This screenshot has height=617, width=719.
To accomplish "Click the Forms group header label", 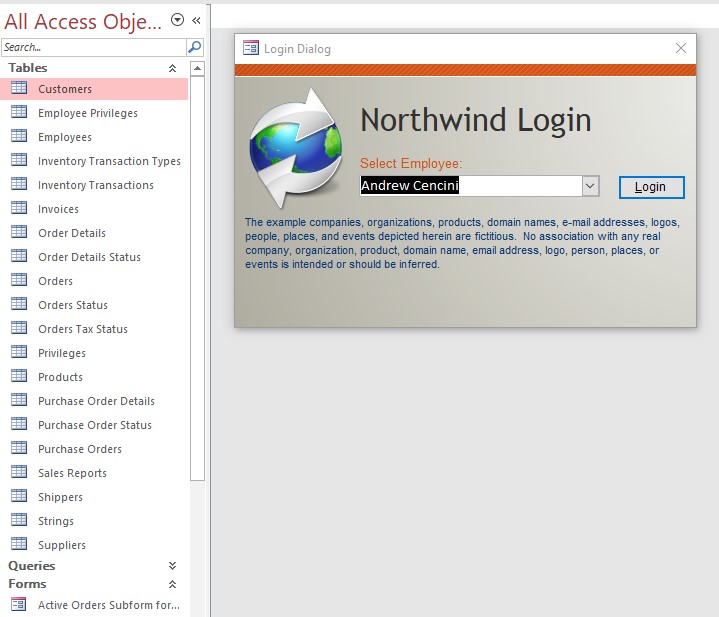I will [28, 584].
